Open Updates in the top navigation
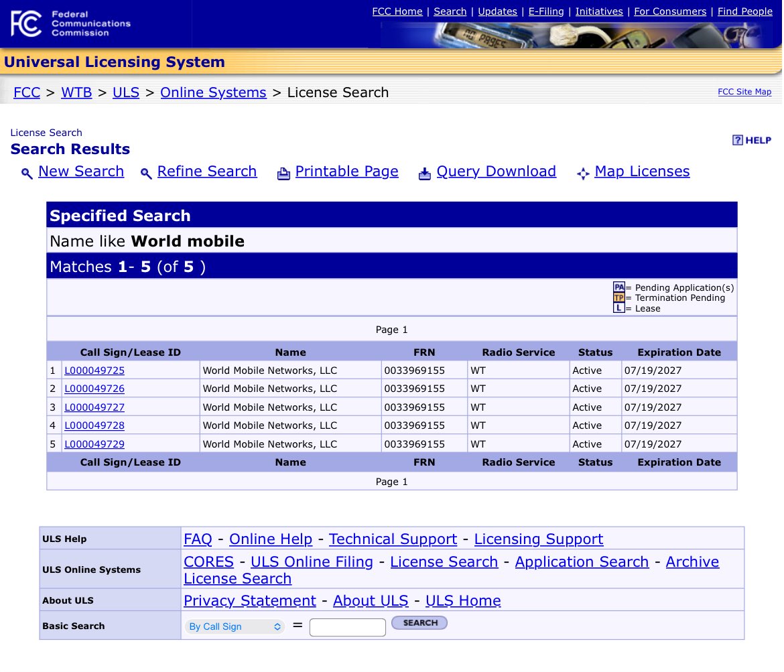Viewport: 784px width, 672px height. [497, 11]
